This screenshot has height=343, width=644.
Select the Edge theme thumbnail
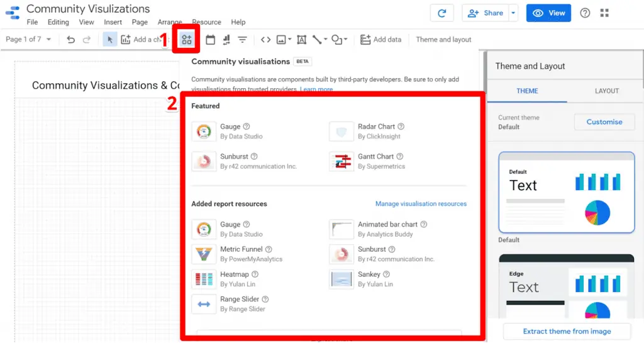coord(567,286)
